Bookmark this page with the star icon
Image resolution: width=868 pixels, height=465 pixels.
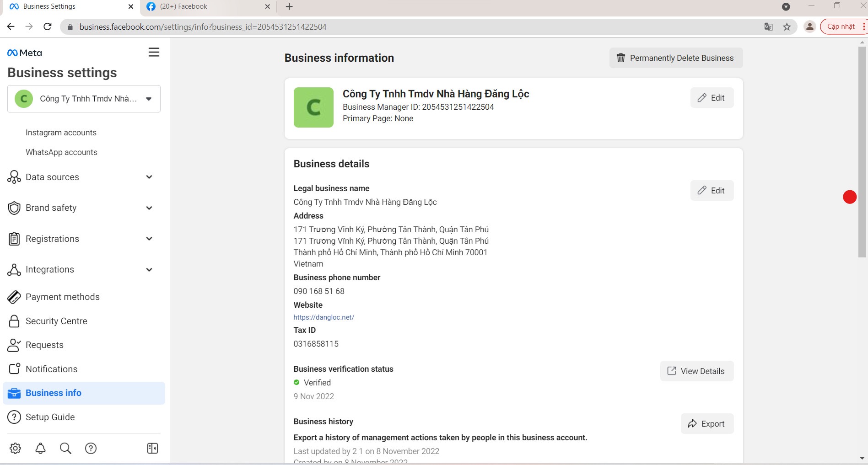787,27
